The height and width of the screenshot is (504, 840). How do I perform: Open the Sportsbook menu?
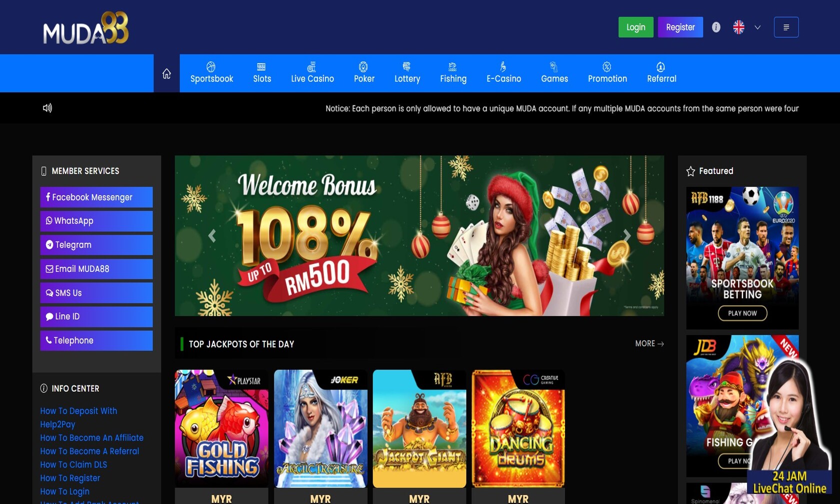point(211,73)
